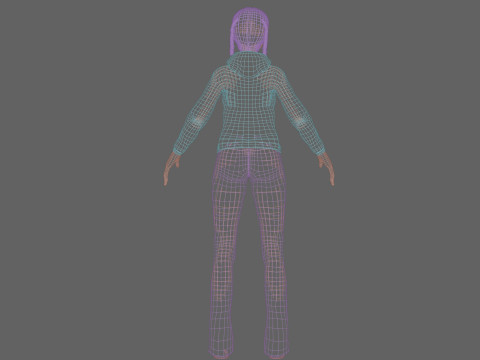480x360 pixels.
Task: Select the pants wireframe mesh
Action: point(249,253)
